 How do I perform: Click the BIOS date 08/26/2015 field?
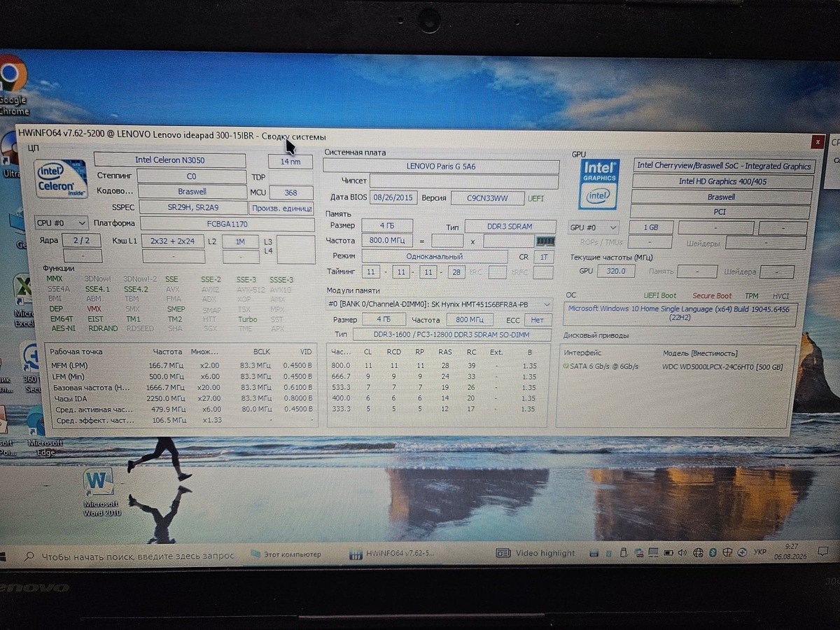[x=393, y=197]
